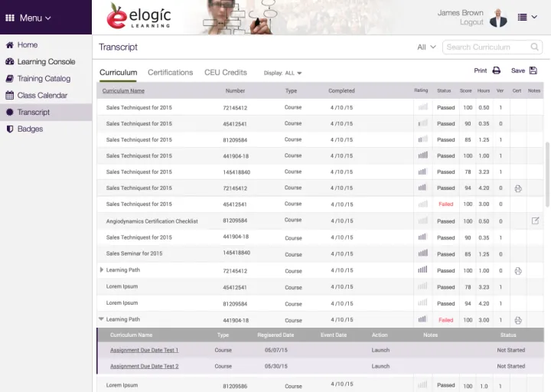
Task: Switch to the Certifications tab
Action: click(170, 73)
